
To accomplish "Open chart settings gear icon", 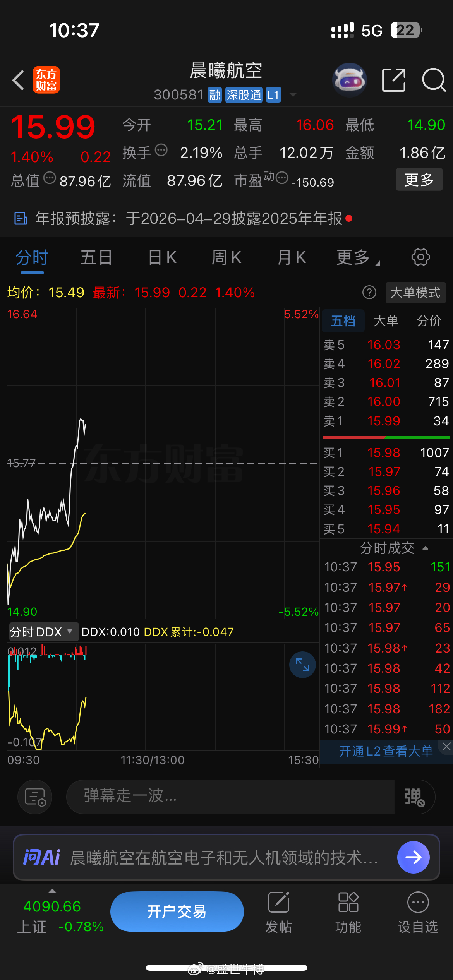I will click(x=420, y=257).
